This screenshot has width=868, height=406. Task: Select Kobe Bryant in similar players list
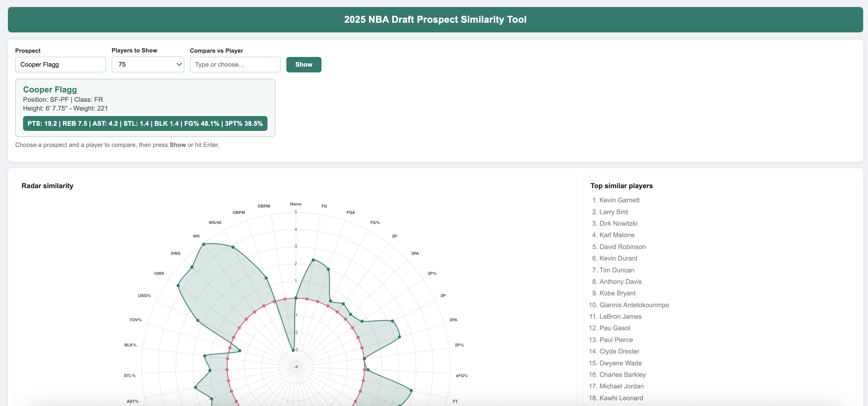(x=617, y=293)
